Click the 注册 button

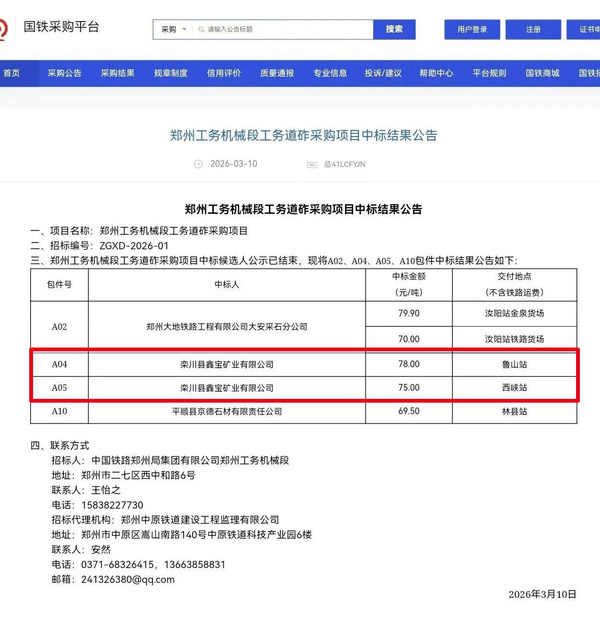coord(533,30)
